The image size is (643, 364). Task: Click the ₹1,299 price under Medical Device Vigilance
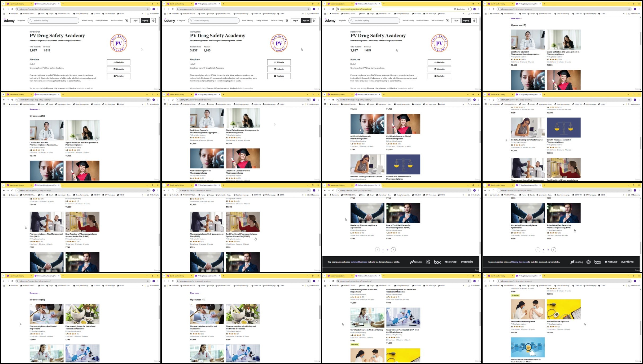550,332
